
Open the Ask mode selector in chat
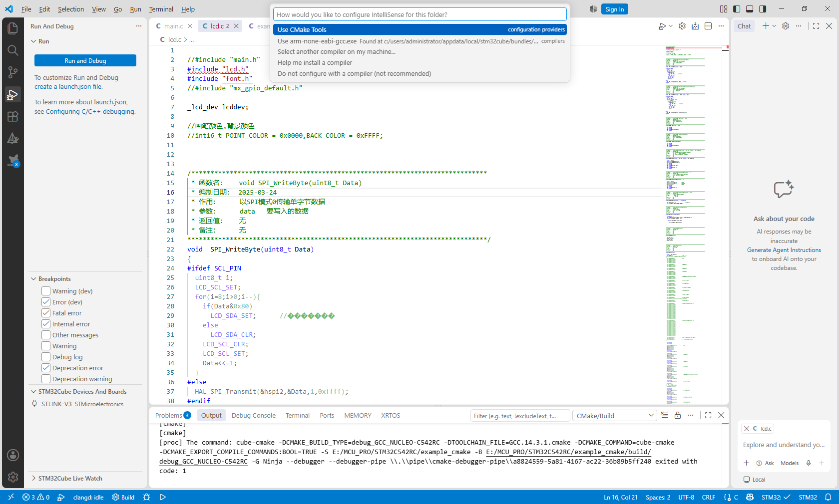click(x=765, y=463)
